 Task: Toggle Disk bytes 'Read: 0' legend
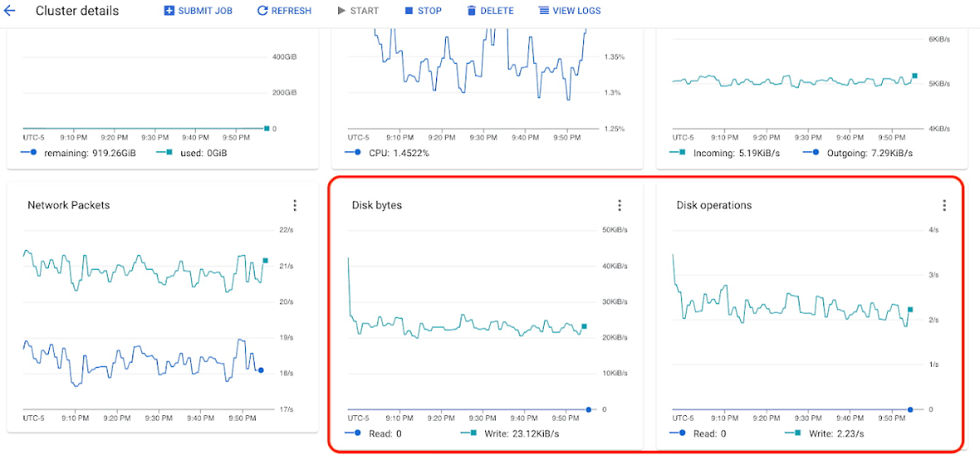(374, 434)
